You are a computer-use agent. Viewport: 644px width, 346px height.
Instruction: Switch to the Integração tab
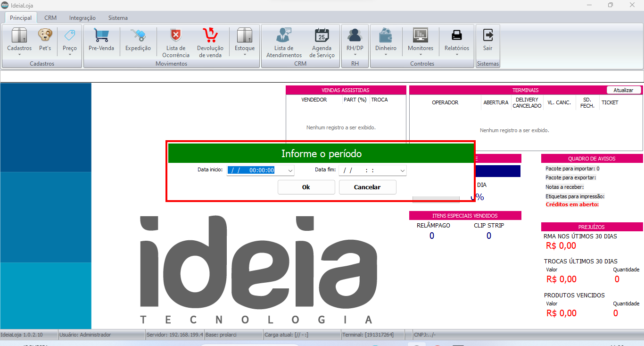click(x=83, y=18)
